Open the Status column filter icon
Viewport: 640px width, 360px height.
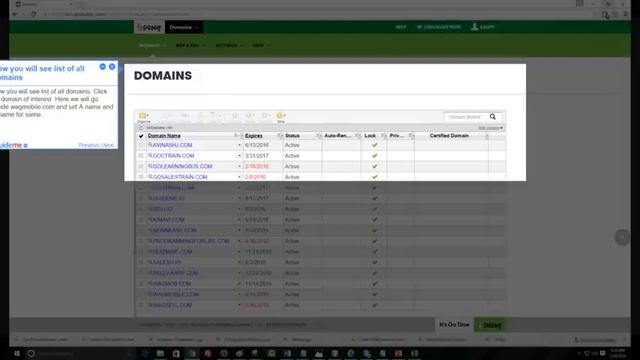click(x=318, y=136)
